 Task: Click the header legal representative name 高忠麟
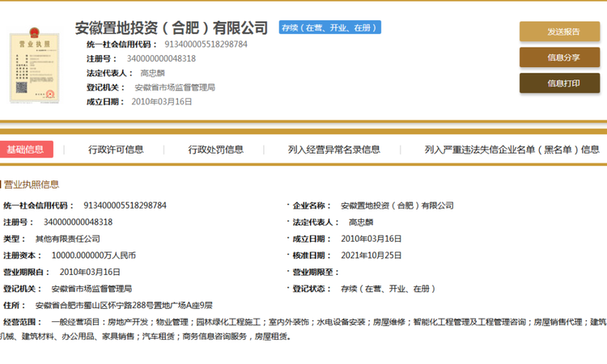[x=152, y=73]
